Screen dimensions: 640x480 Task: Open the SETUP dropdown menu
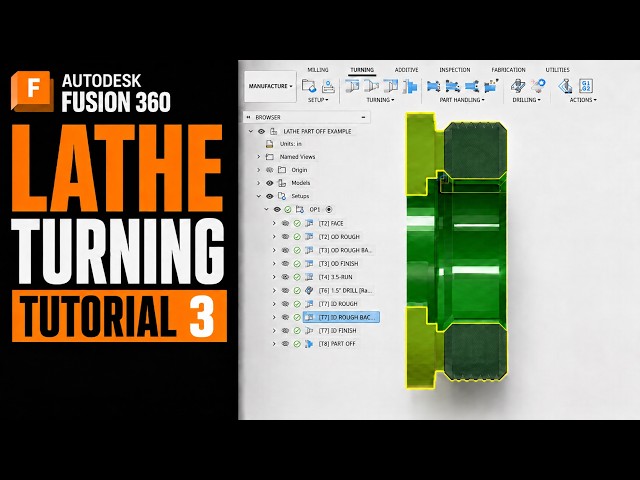(x=318, y=100)
